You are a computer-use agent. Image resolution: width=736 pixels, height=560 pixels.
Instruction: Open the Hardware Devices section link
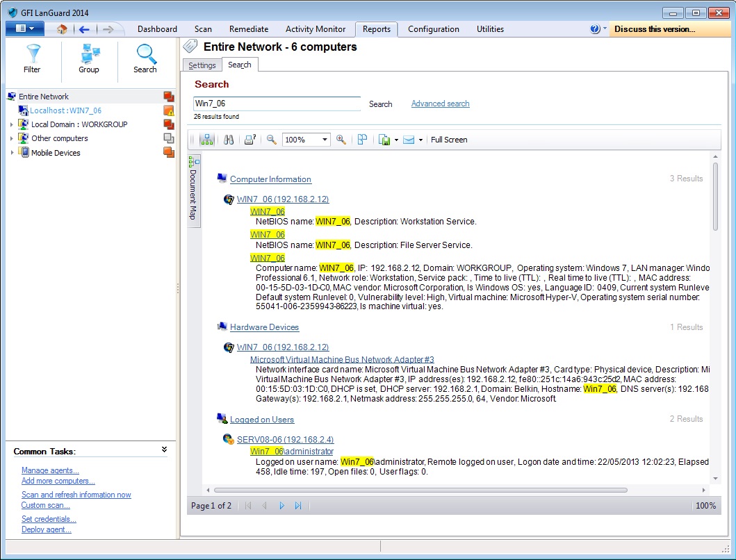tap(264, 327)
